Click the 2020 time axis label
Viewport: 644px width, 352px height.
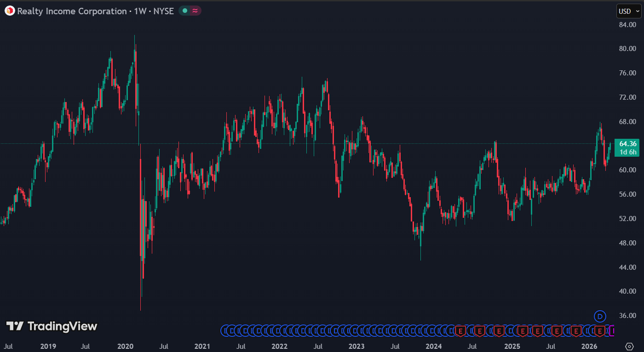click(x=125, y=346)
